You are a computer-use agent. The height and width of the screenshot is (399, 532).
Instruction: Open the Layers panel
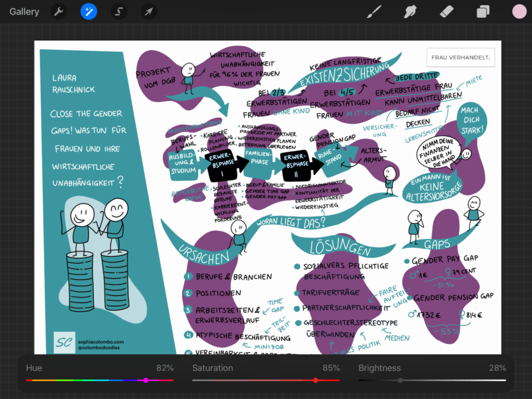[x=483, y=12]
